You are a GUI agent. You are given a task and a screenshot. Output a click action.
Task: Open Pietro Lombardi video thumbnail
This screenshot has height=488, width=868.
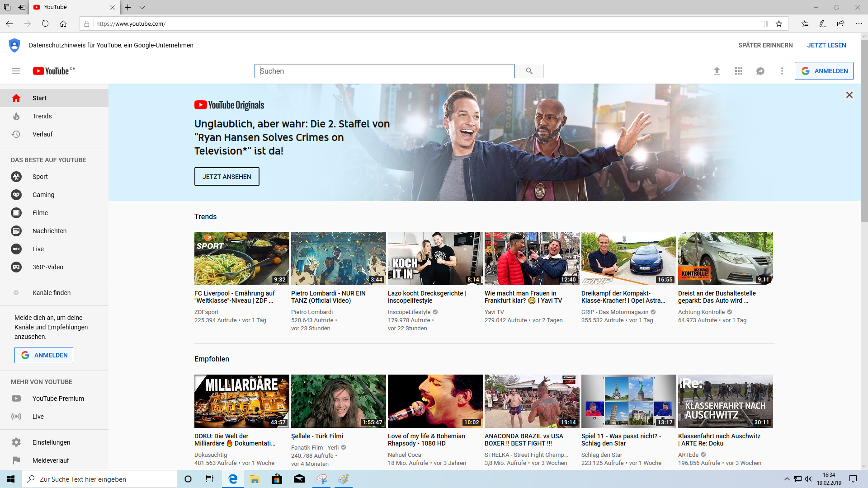(x=339, y=258)
